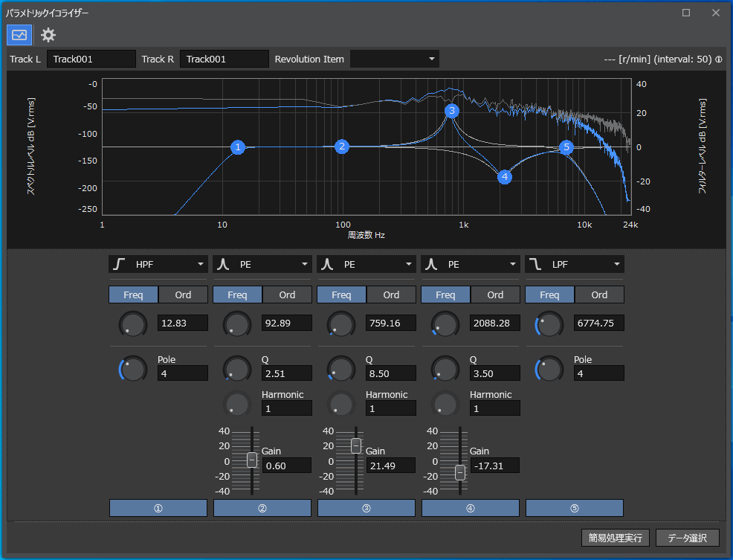Screen dimensions: 733x560
Task: Click the Gain value field -17.31
Action: 494,466
